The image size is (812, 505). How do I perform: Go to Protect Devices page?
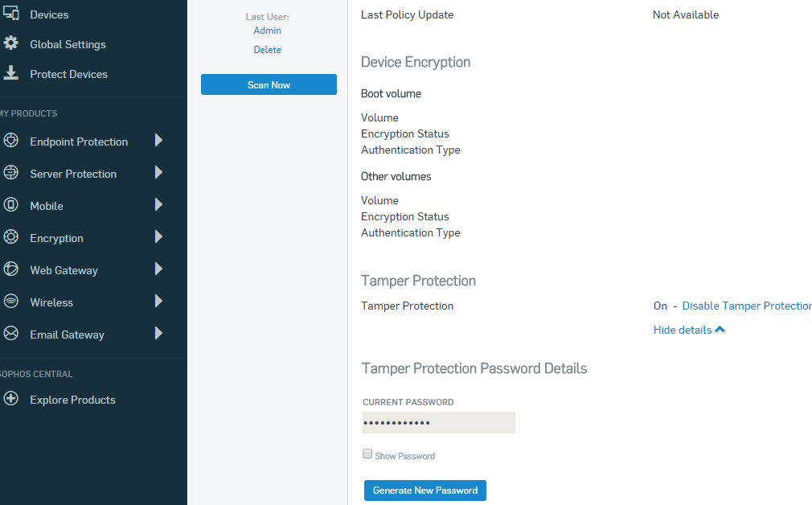point(69,74)
